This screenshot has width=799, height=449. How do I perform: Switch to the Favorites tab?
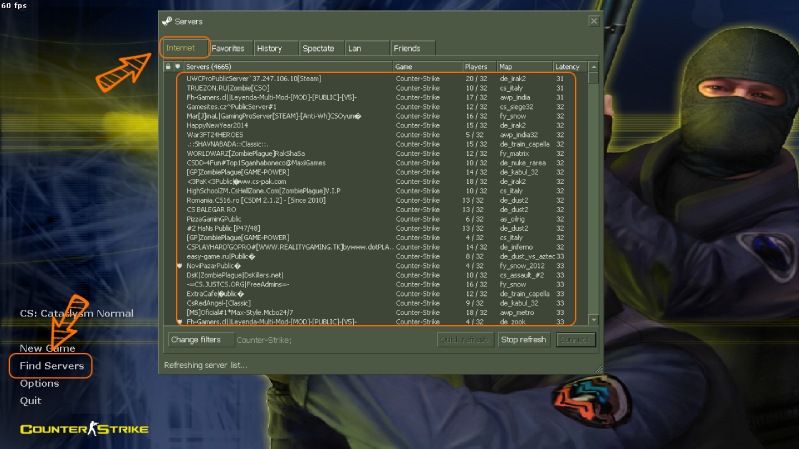pyautogui.click(x=230, y=48)
